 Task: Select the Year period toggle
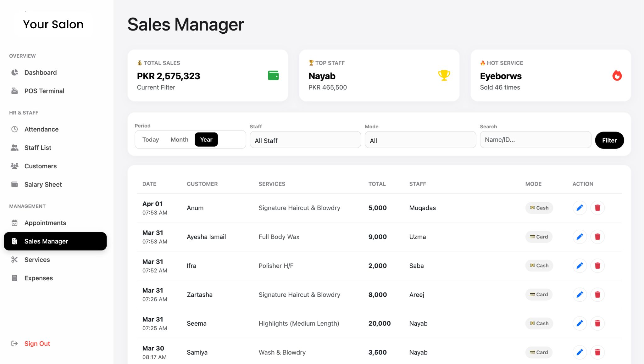pyautogui.click(x=206, y=139)
